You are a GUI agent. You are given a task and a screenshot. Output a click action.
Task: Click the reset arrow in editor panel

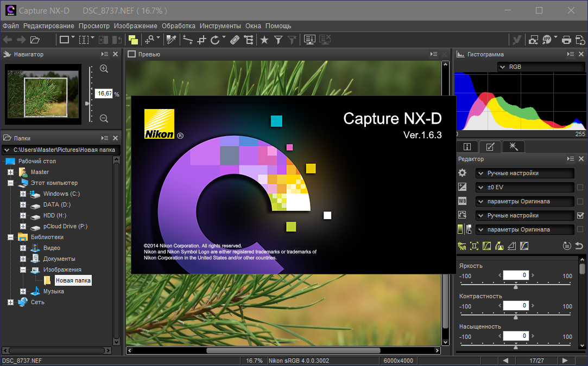[579, 246]
